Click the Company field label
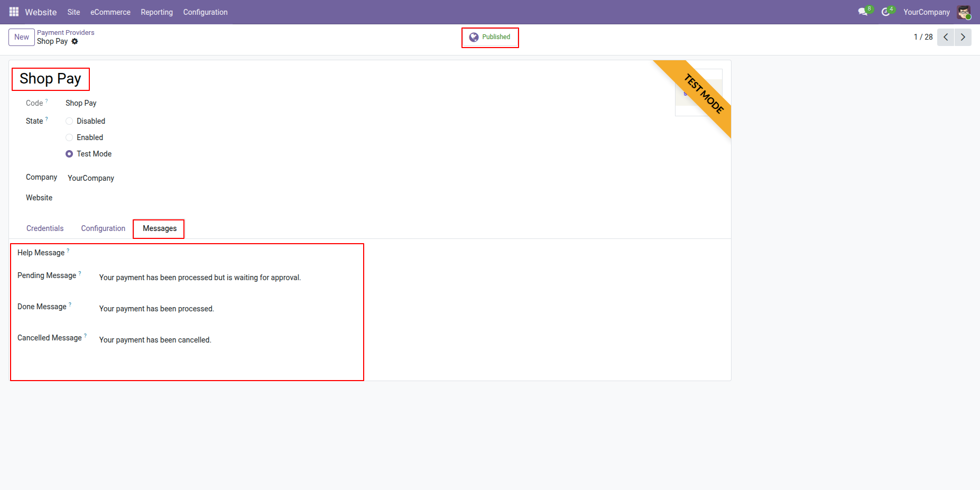Image resolution: width=980 pixels, height=490 pixels. (x=41, y=177)
